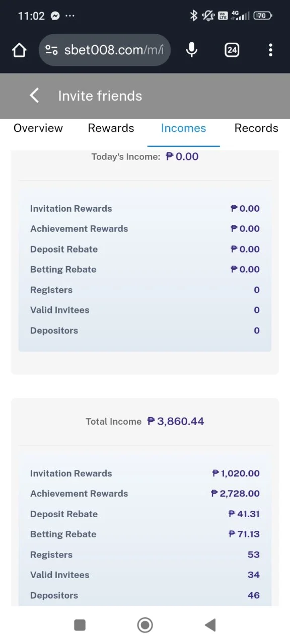Go back using the Invite friends arrow
This screenshot has width=290, height=644.
coord(34,96)
